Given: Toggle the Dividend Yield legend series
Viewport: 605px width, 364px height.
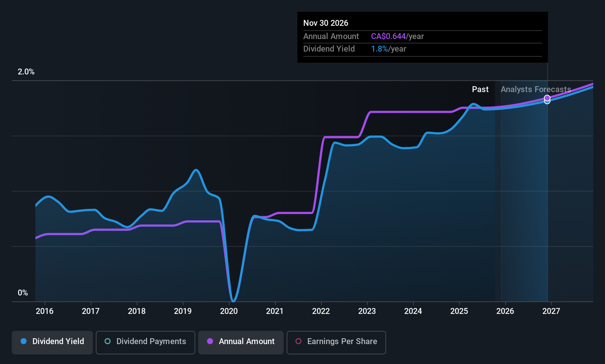Looking at the screenshot, I should 52,342.
